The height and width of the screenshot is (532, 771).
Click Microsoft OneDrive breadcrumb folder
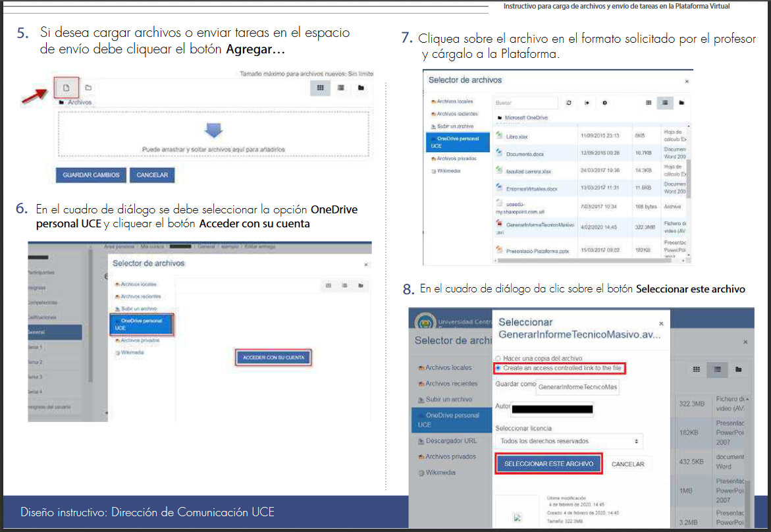(x=525, y=118)
